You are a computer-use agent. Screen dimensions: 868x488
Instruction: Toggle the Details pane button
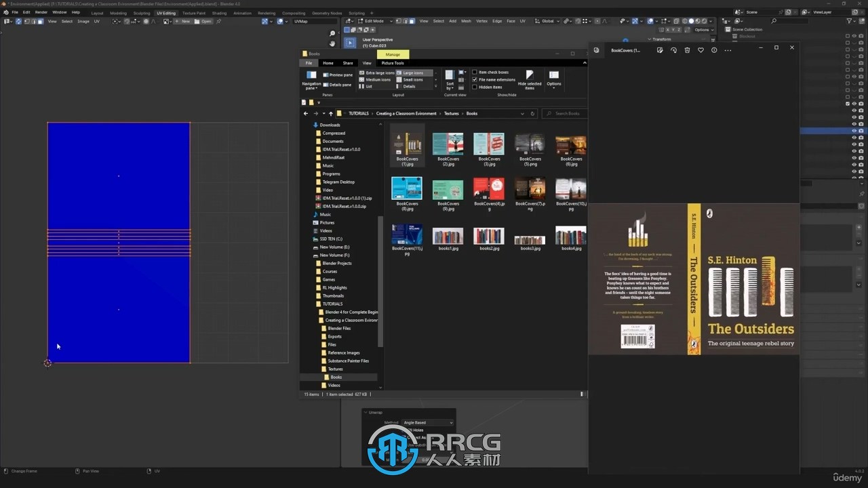click(x=338, y=85)
